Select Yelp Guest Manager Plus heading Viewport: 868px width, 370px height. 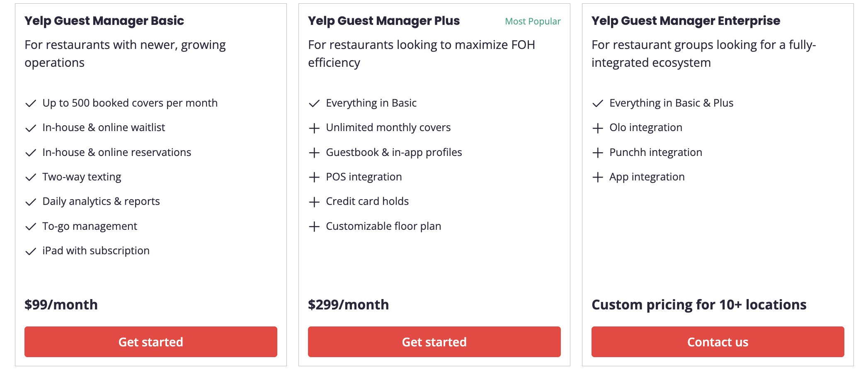click(384, 21)
